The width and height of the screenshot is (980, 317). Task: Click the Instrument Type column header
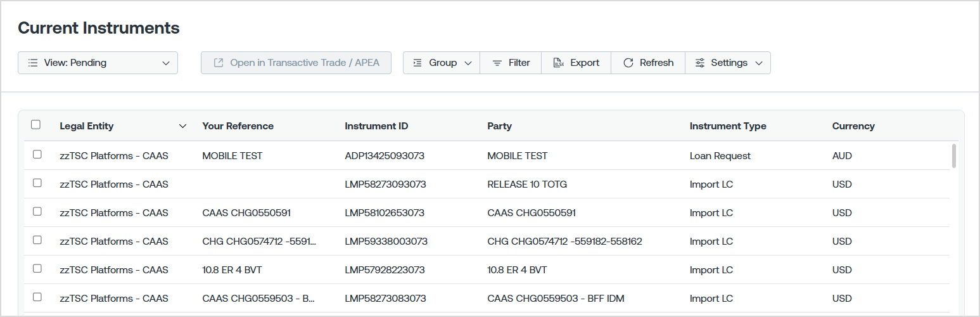tap(728, 126)
